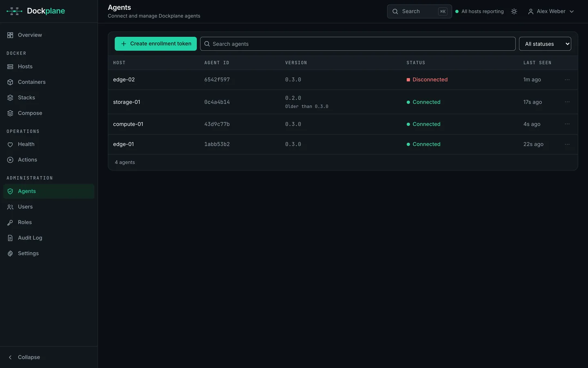
Task: Click the Disconnected status of edge-02
Action: [x=427, y=80]
